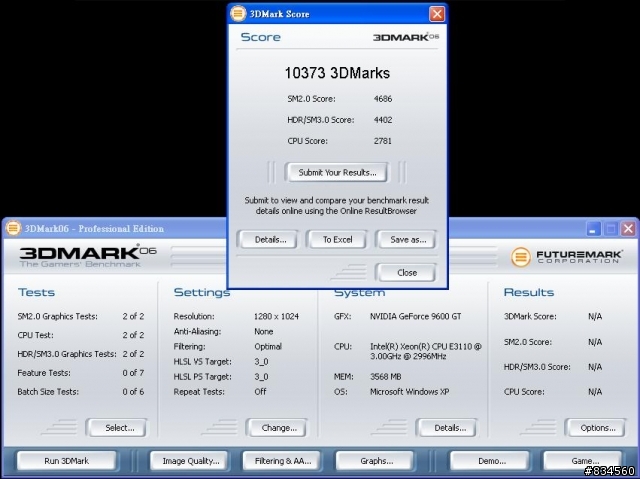Click the Futuremark Corporation logo
The width and height of the screenshot is (640, 479).
click(x=566, y=257)
